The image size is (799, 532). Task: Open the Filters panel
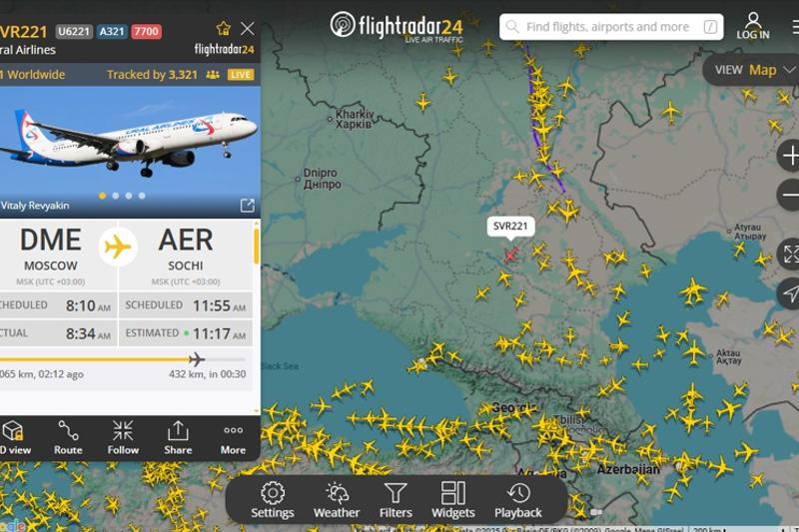coord(396,500)
